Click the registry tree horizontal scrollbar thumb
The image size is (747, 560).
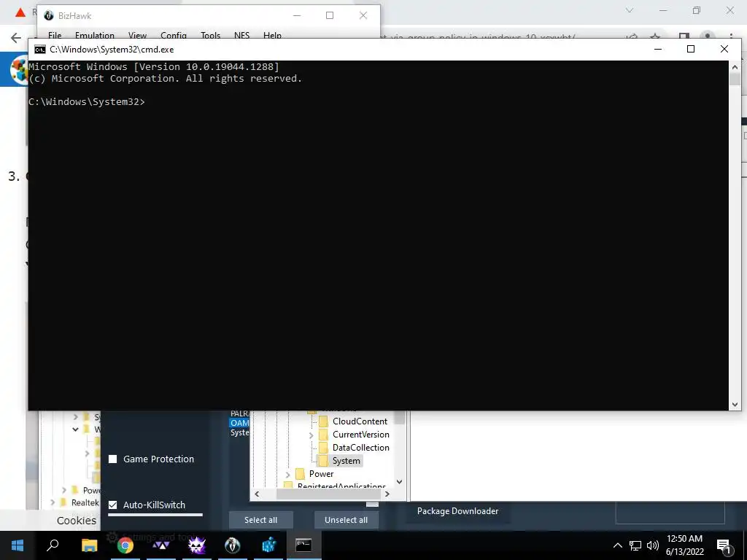coord(328,494)
